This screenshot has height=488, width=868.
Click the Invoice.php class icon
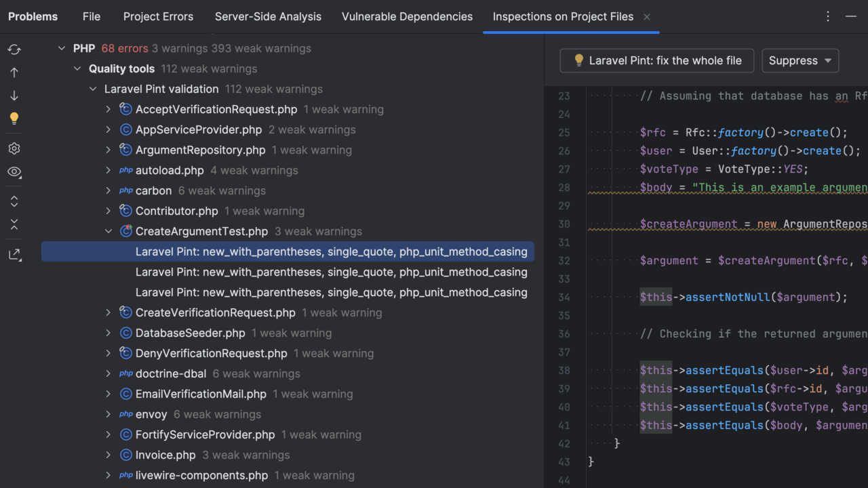[125, 455]
